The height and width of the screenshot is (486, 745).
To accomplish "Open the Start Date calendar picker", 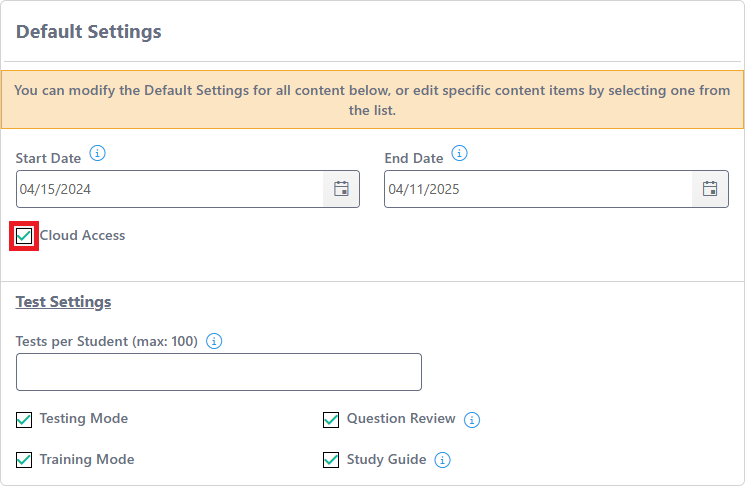I will (341, 189).
